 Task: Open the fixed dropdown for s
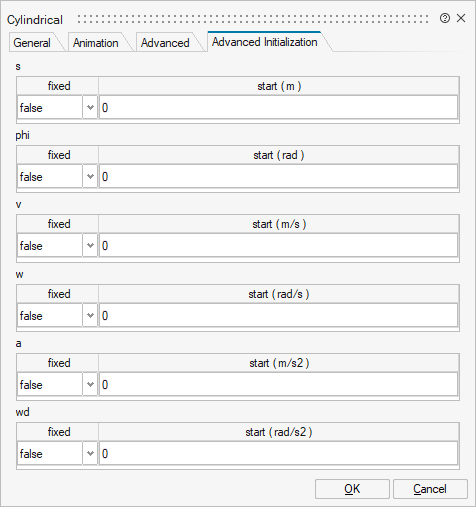coord(57,107)
